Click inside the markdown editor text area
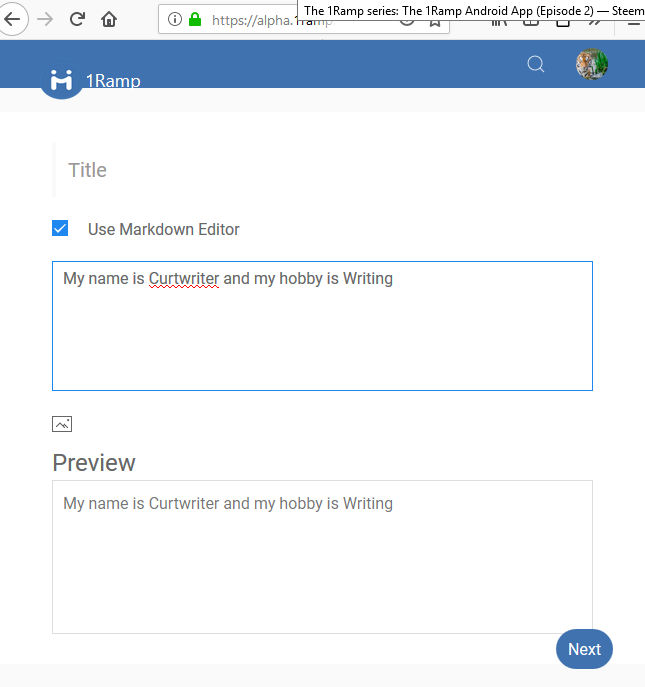Image resolution: width=645 pixels, height=687 pixels. [322, 326]
